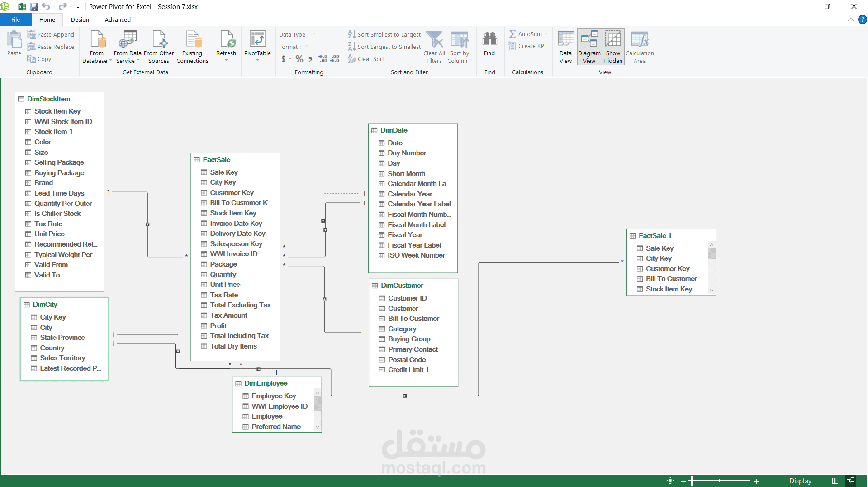Click the Redo arrow in title bar
Viewport: 868px width, 487px height.
coord(62,6)
